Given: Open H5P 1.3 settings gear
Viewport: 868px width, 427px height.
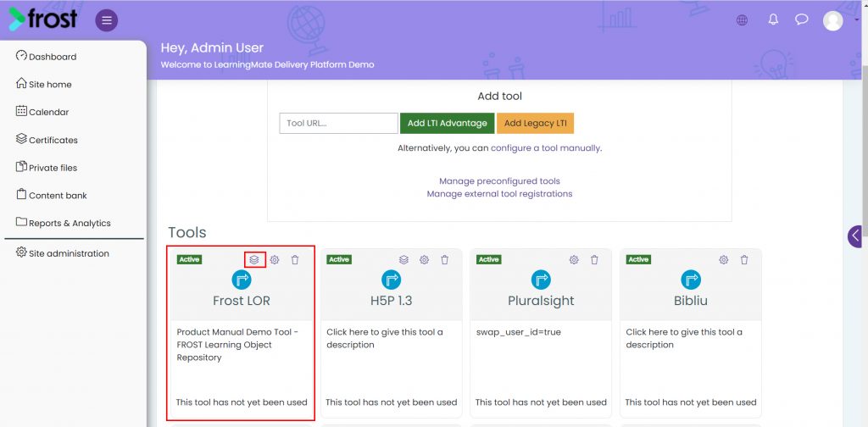Looking at the screenshot, I should pos(424,259).
